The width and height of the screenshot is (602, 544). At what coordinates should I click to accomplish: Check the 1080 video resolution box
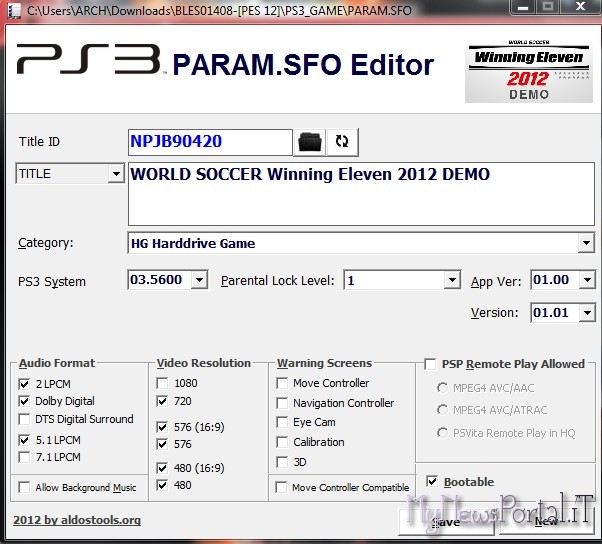(162, 383)
